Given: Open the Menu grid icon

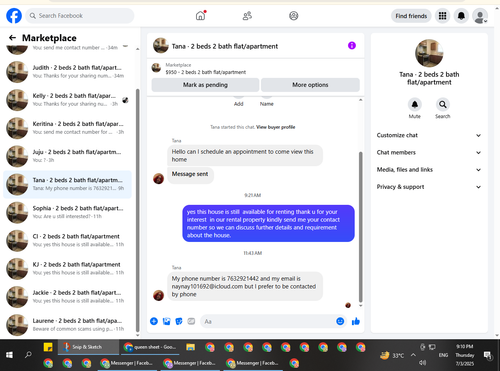Looking at the screenshot, I should (x=442, y=16).
